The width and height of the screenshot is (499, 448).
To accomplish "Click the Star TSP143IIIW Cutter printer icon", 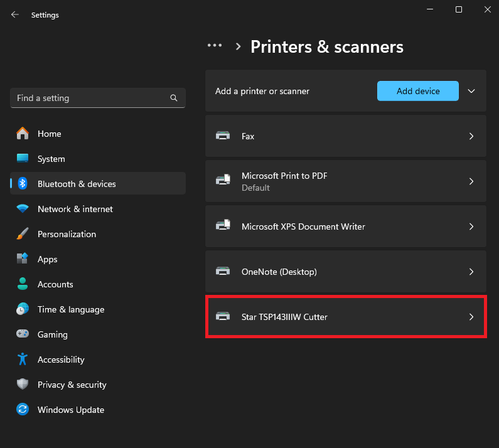I will point(223,317).
